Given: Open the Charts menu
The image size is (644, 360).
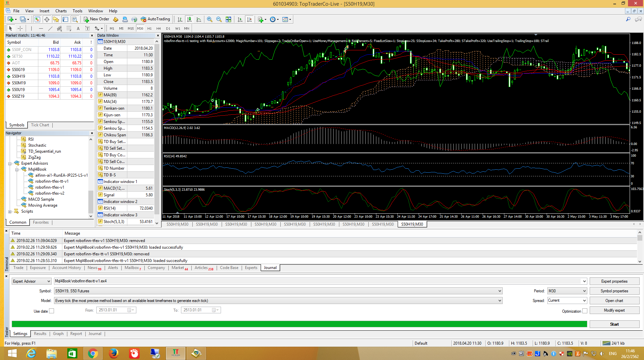Looking at the screenshot, I should click(x=61, y=11).
